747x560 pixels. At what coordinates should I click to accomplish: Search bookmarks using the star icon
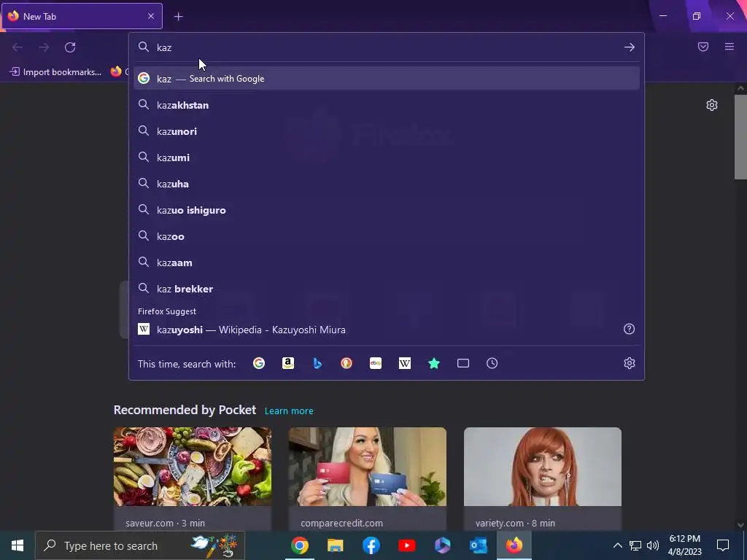tap(433, 363)
